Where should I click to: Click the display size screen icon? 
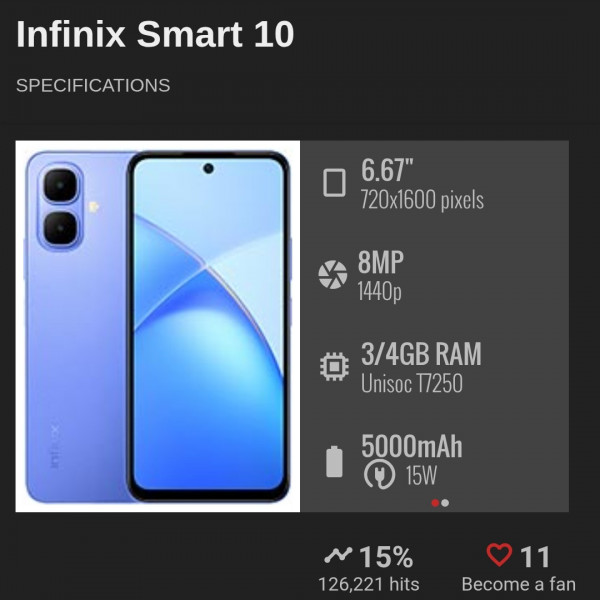(334, 183)
